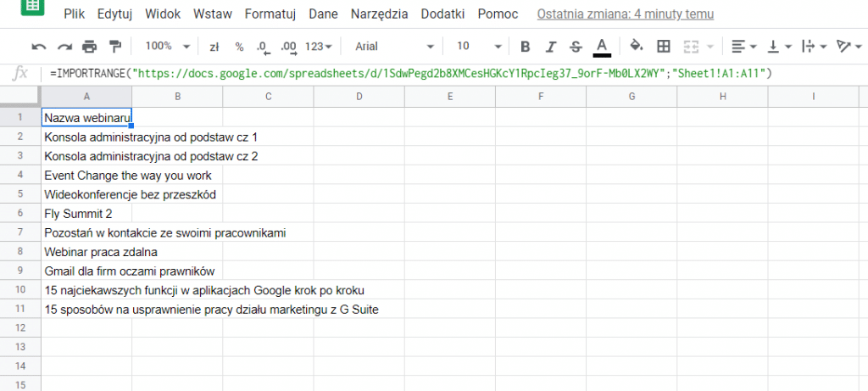Click Ostatnia zmiana: 4 minuty temu link

[625, 14]
